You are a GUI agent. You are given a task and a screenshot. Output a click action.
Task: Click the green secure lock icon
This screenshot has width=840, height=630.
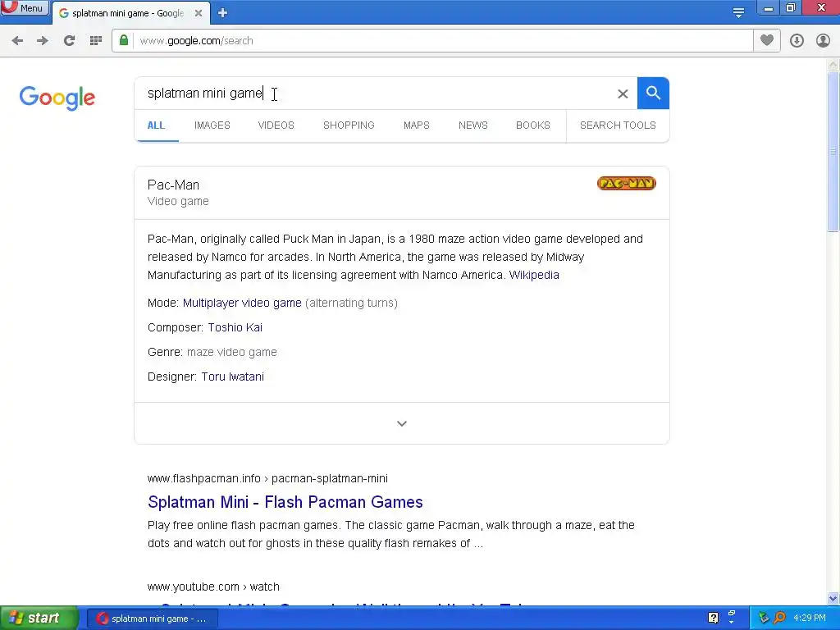pos(124,40)
